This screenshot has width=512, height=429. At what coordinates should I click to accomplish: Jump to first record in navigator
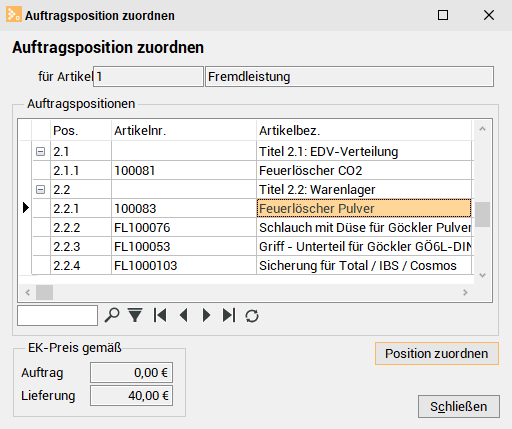(160, 315)
